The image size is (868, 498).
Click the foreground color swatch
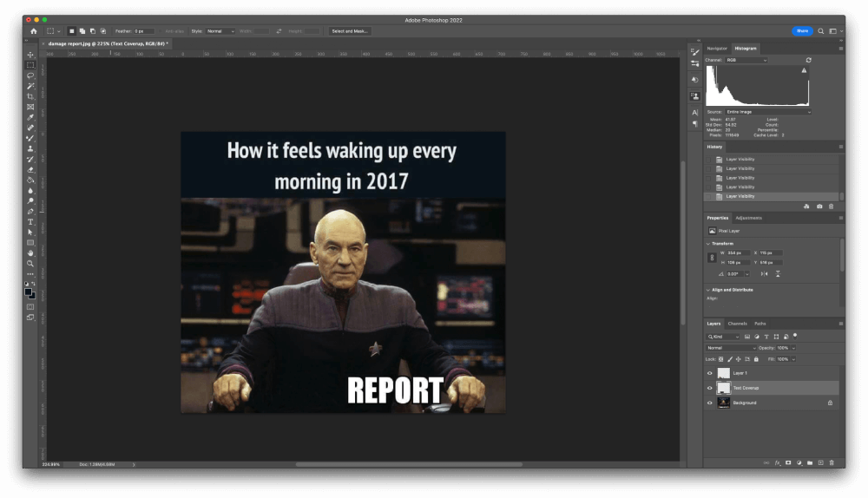pos(29,292)
